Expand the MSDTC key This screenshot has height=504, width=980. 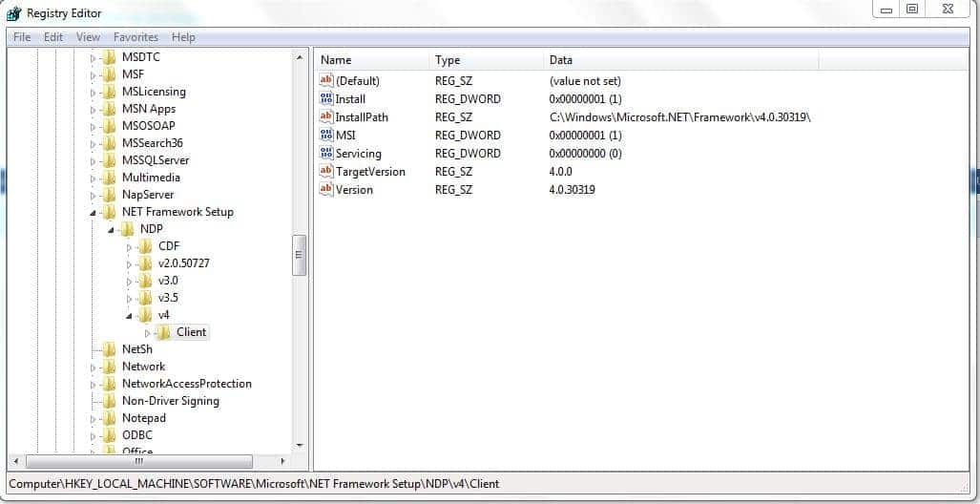tap(94, 58)
